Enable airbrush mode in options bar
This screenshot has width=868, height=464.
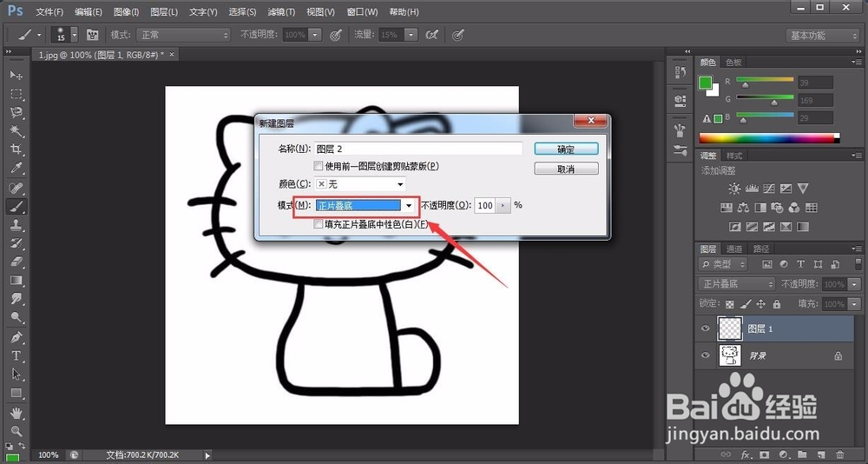431,35
